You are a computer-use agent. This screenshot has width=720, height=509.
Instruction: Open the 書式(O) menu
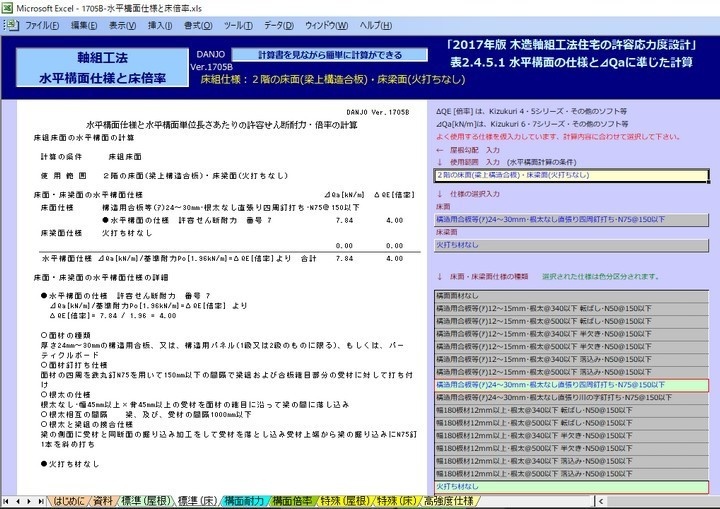tap(198, 26)
